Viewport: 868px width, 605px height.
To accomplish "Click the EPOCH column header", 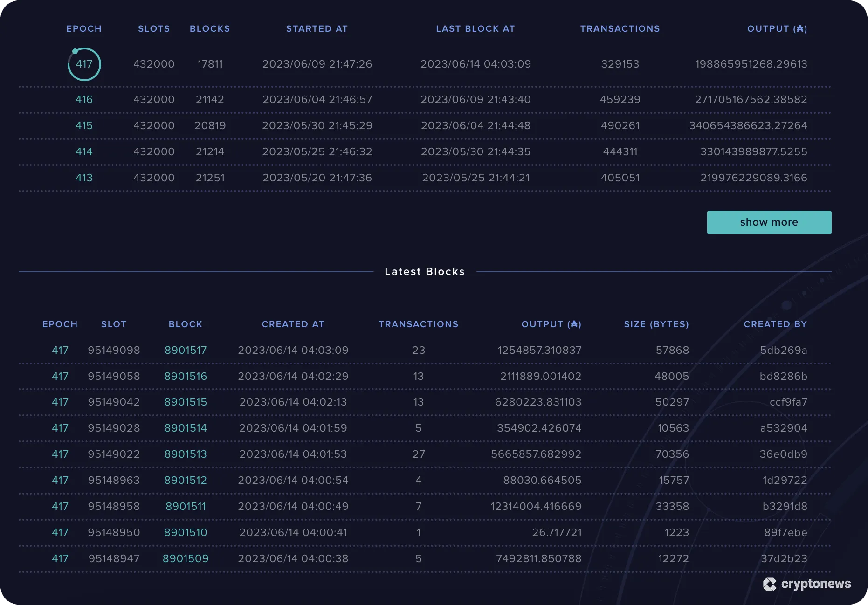I will coord(84,28).
